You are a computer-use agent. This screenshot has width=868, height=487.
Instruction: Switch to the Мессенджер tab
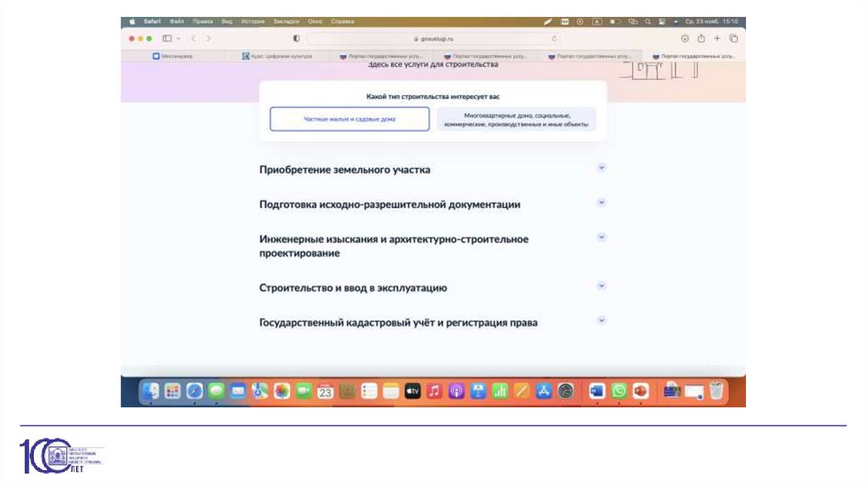[x=173, y=56]
